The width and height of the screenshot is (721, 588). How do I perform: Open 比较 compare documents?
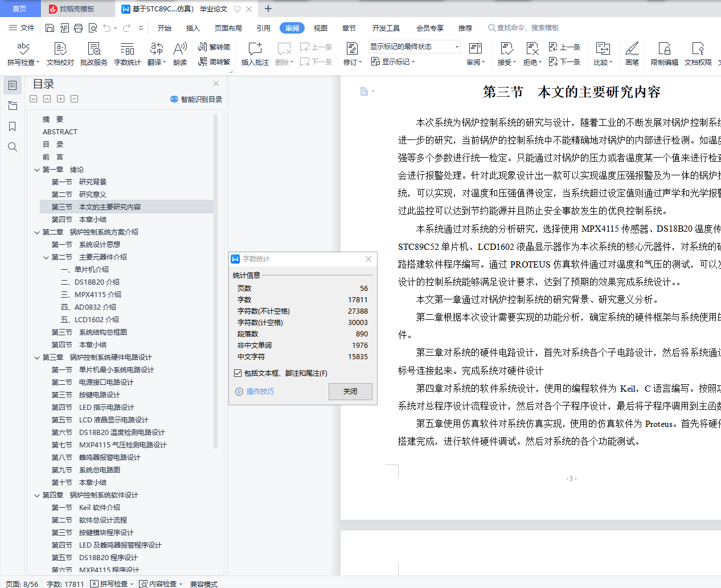[x=603, y=54]
